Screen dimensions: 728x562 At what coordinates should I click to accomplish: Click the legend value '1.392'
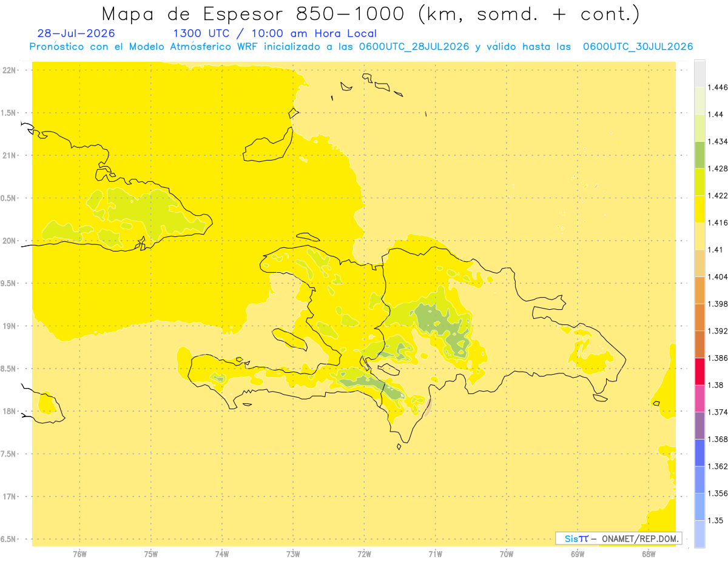[x=718, y=331]
